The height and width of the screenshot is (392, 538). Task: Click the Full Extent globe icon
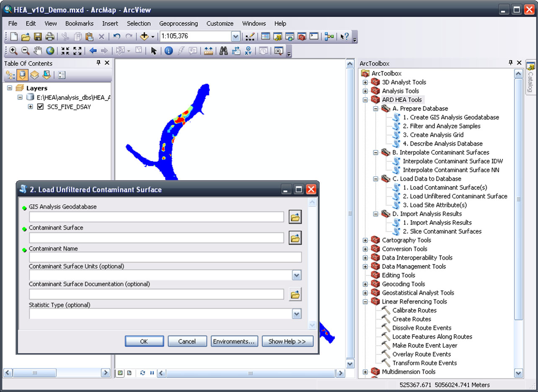50,51
